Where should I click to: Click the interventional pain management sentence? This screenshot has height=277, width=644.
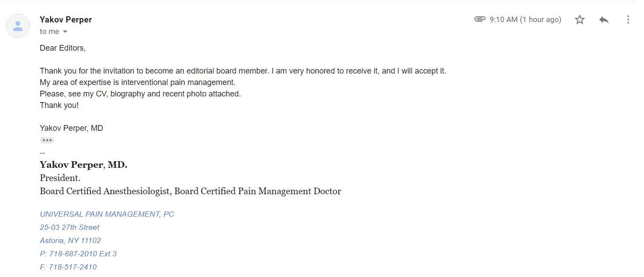click(138, 82)
